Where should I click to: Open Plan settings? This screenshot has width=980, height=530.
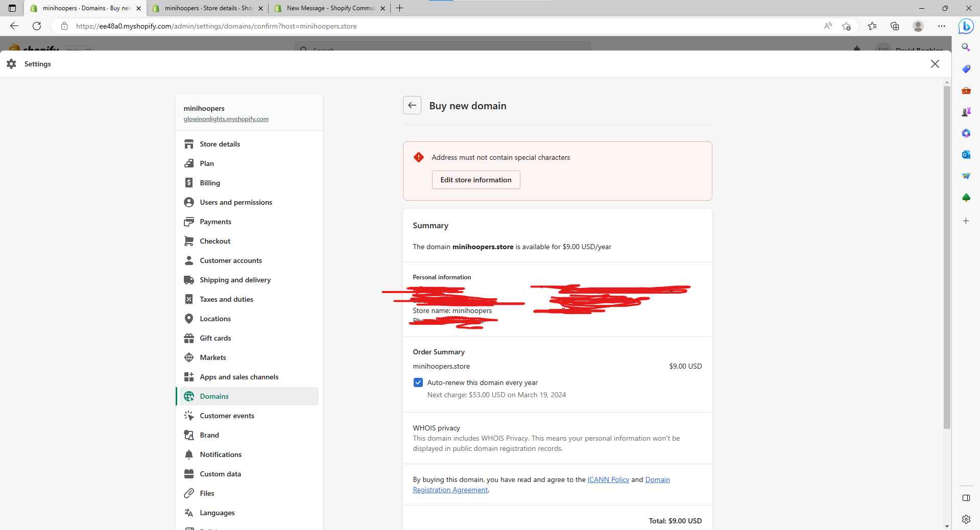coord(249,163)
